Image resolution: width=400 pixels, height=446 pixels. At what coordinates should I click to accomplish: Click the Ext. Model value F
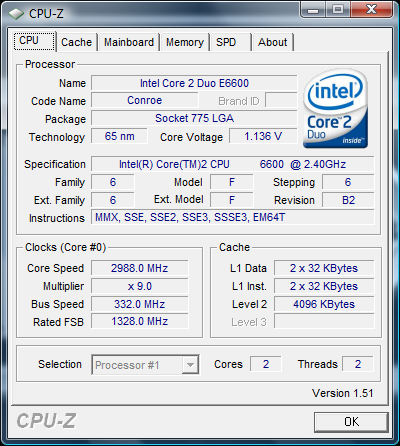pos(232,200)
